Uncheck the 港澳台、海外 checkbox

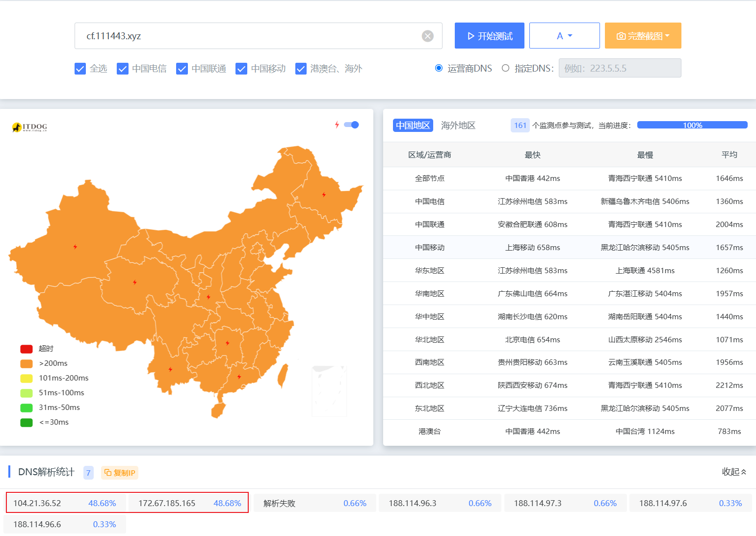click(x=301, y=69)
